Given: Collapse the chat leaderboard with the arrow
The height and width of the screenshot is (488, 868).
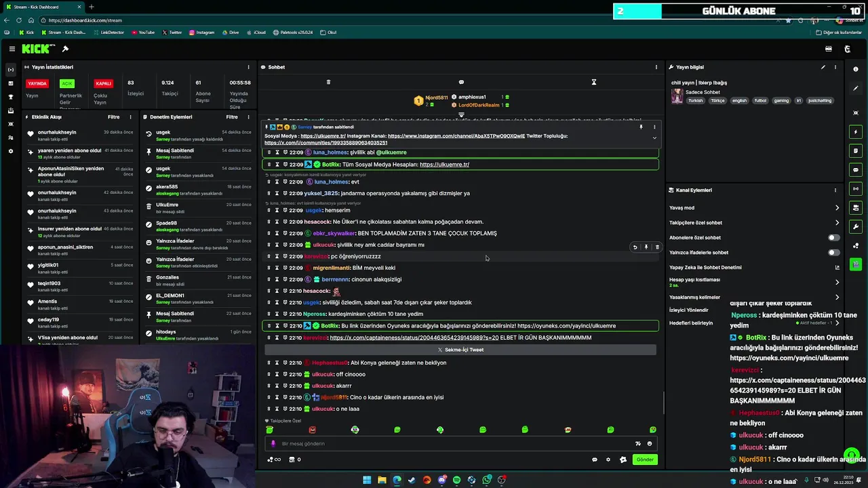Looking at the screenshot, I should [x=461, y=115].
